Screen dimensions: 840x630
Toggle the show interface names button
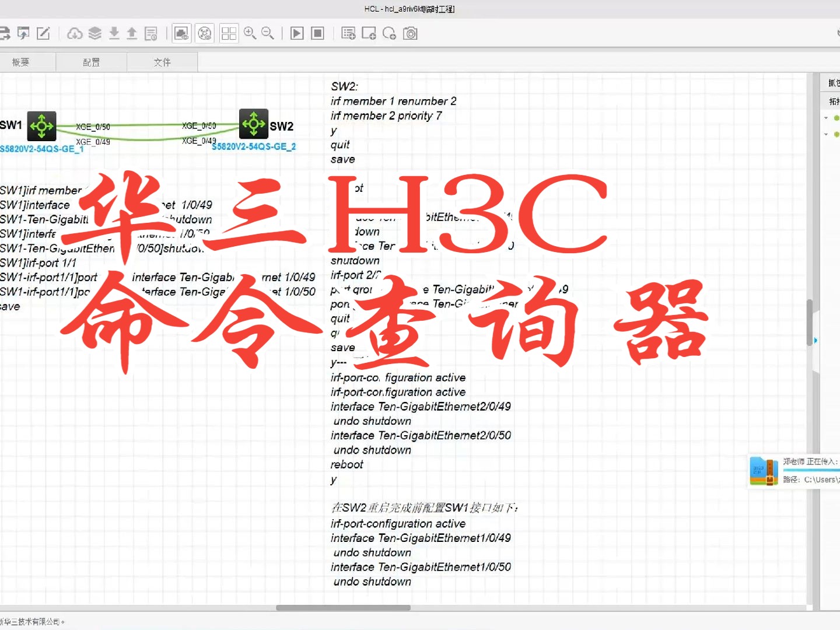(182, 33)
